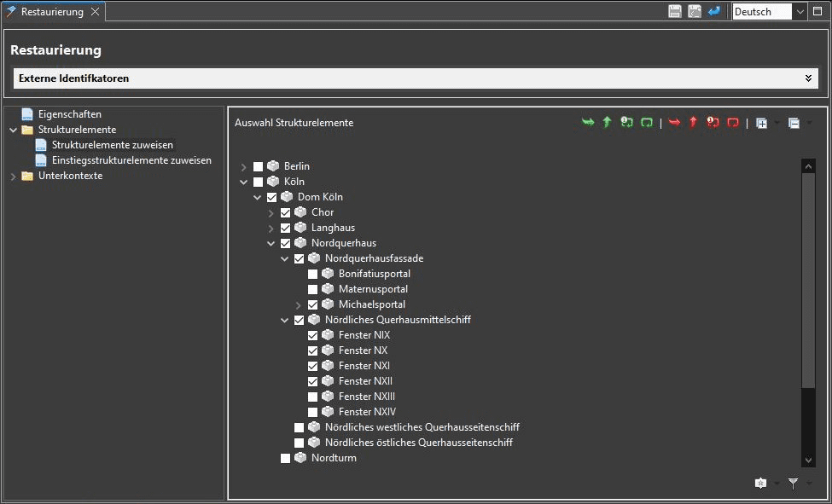Click the Unterkontexte folder icon
Screen dimensions: 832x504
tap(27, 176)
